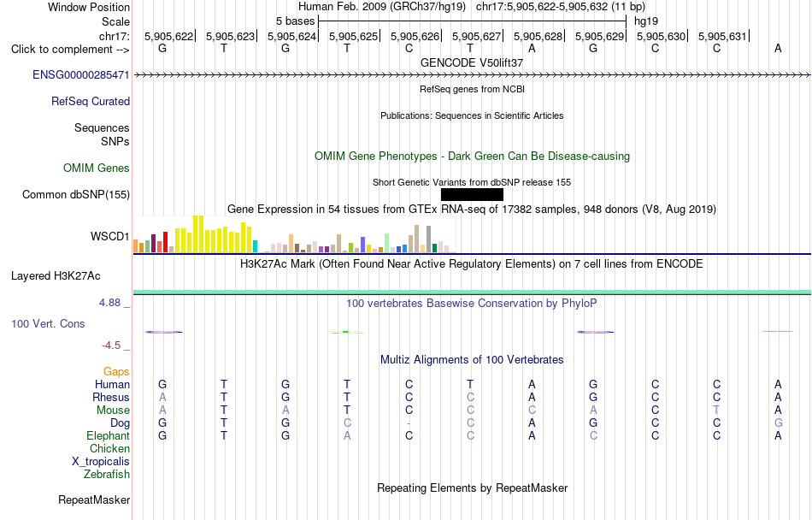Select the Human species label
Viewport: 812px width, 520px height.
tap(112, 384)
